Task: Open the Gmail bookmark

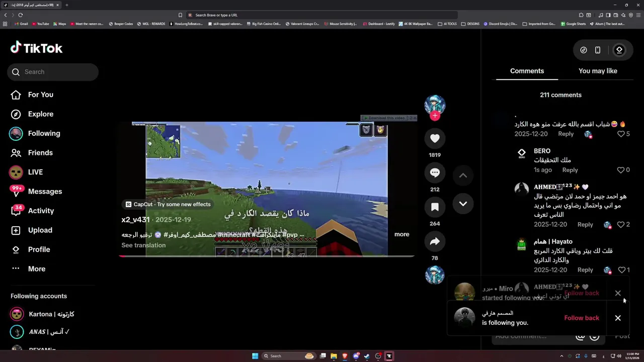Action: (x=21, y=24)
